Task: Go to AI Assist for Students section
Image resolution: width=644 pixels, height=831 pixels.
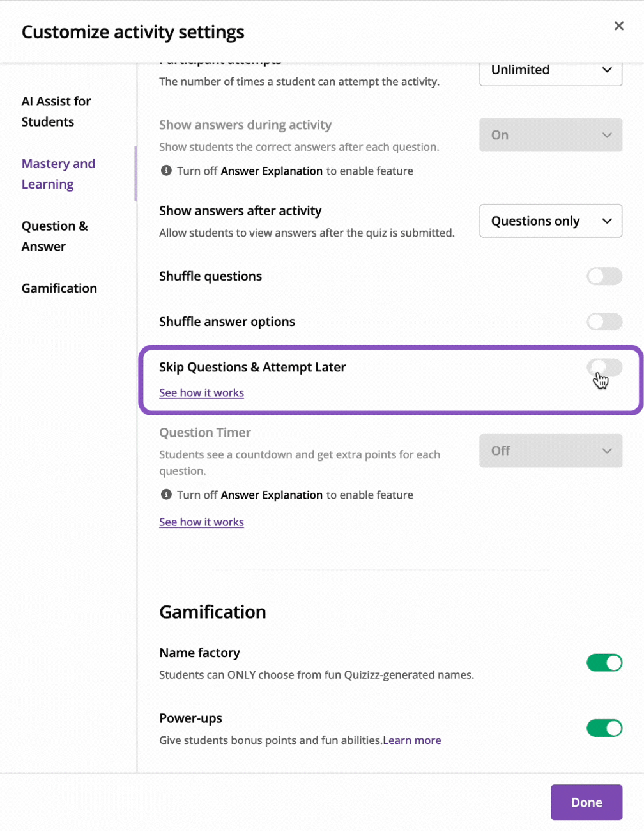Action: tap(56, 111)
